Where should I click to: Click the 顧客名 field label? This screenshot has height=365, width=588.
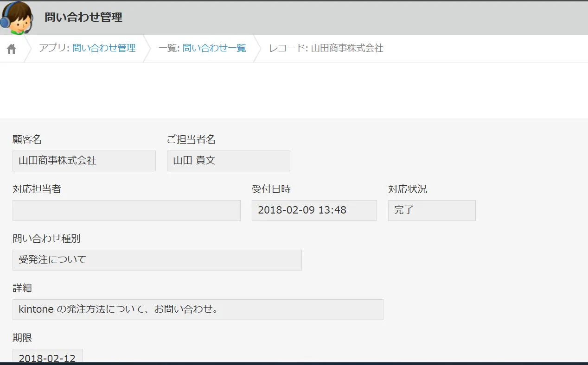[27, 139]
